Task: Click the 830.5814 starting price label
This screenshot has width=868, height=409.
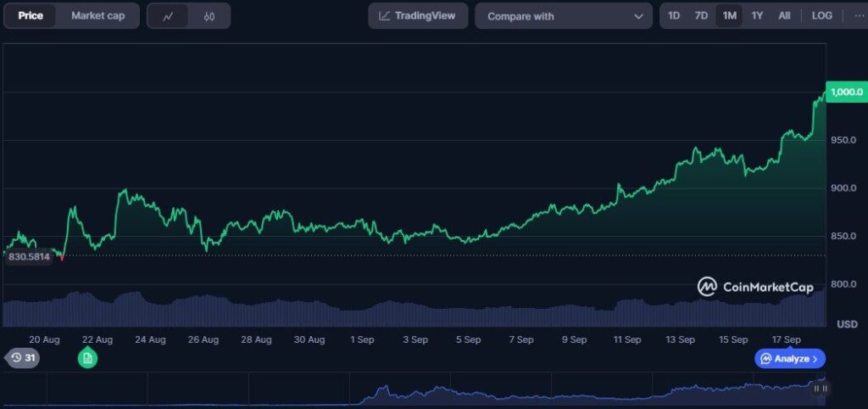Action: click(x=29, y=257)
